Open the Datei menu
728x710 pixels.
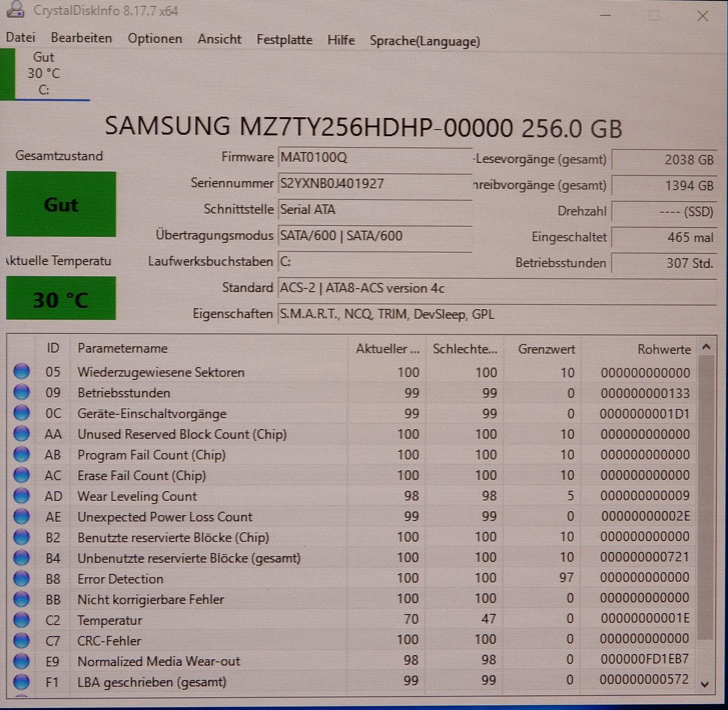coord(21,37)
